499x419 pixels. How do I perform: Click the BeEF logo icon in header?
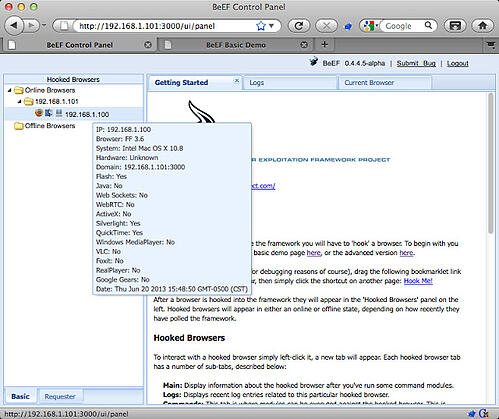pyautogui.click(x=313, y=62)
